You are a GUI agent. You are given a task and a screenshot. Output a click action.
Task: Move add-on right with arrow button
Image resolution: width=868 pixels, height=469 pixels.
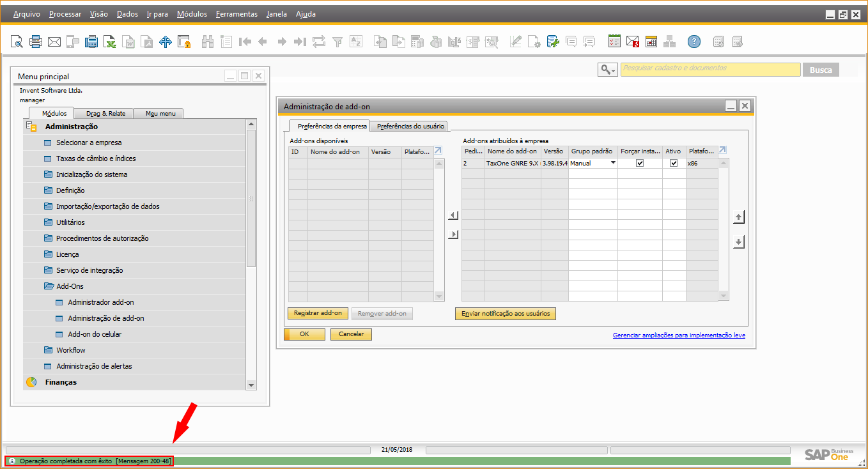coord(453,235)
